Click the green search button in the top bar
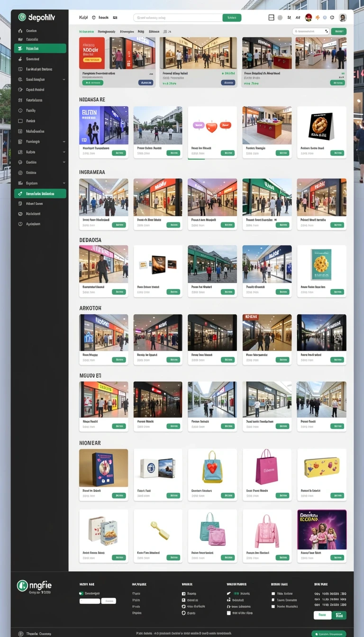 pyautogui.click(x=232, y=18)
